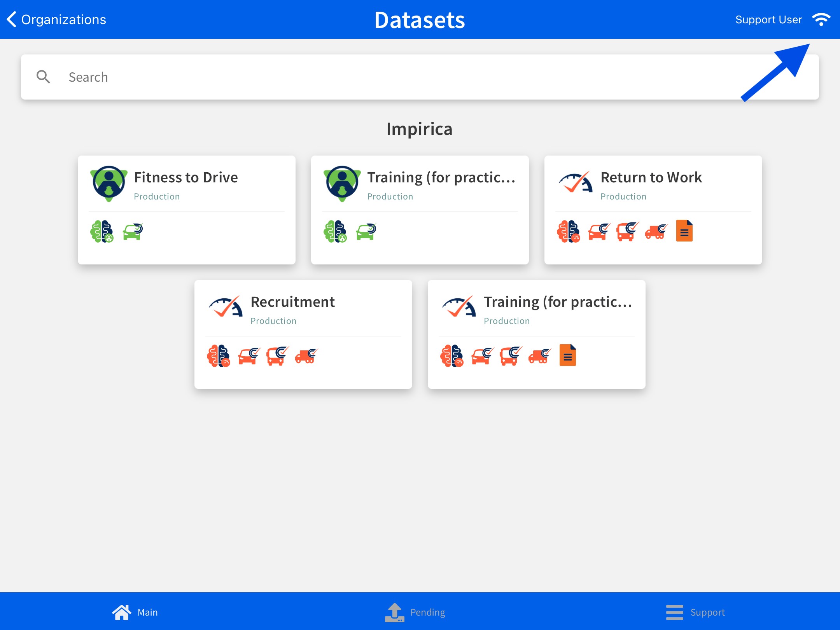Click the Wi-Fi connection status icon
Viewport: 840px width, 630px height.
[821, 19]
